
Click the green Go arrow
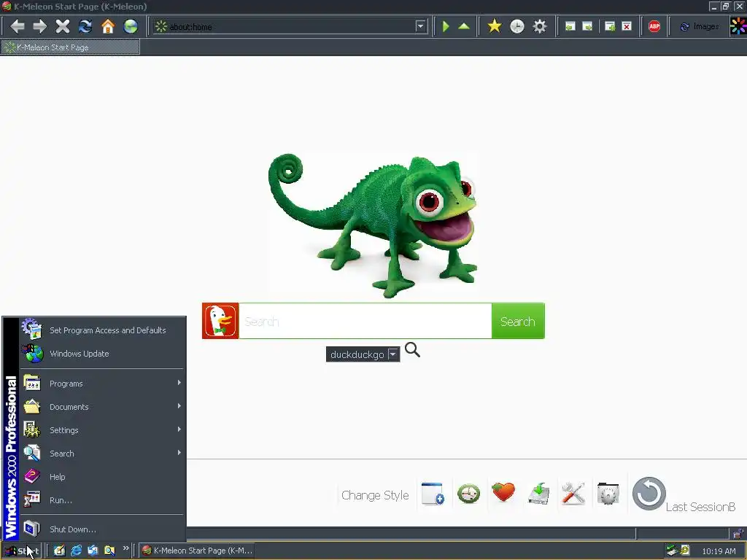(446, 26)
